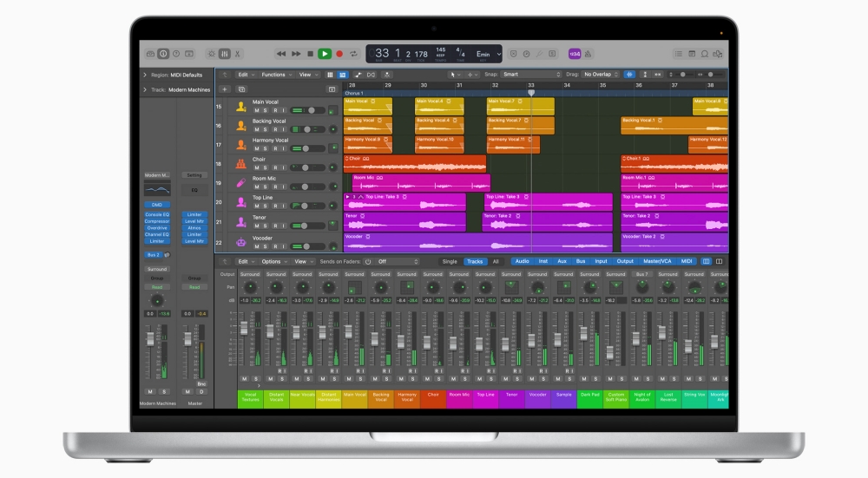Open Quick Help button
The height and width of the screenshot is (478, 868).
(176, 54)
